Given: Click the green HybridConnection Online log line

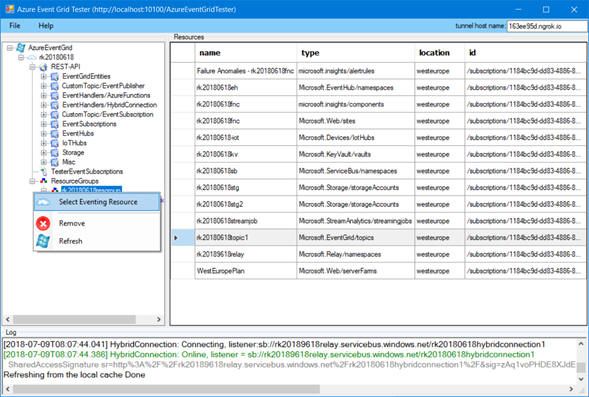Looking at the screenshot, I should click(x=269, y=355).
